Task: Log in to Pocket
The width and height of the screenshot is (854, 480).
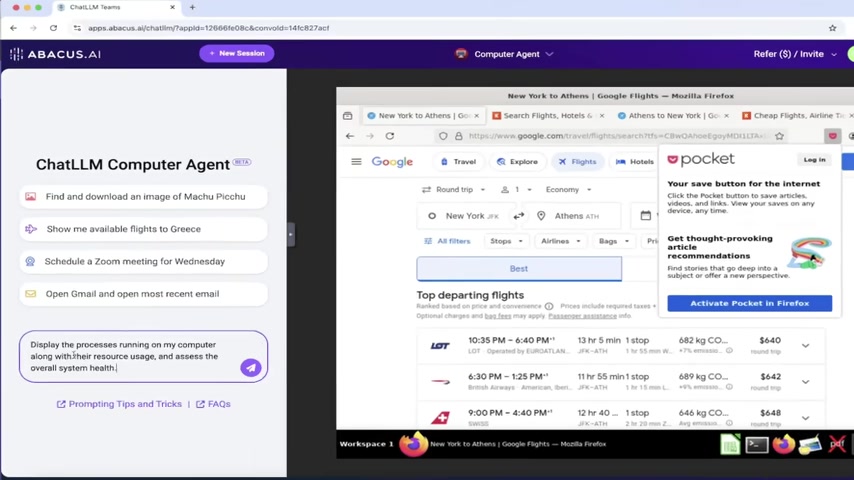Action: click(x=814, y=160)
